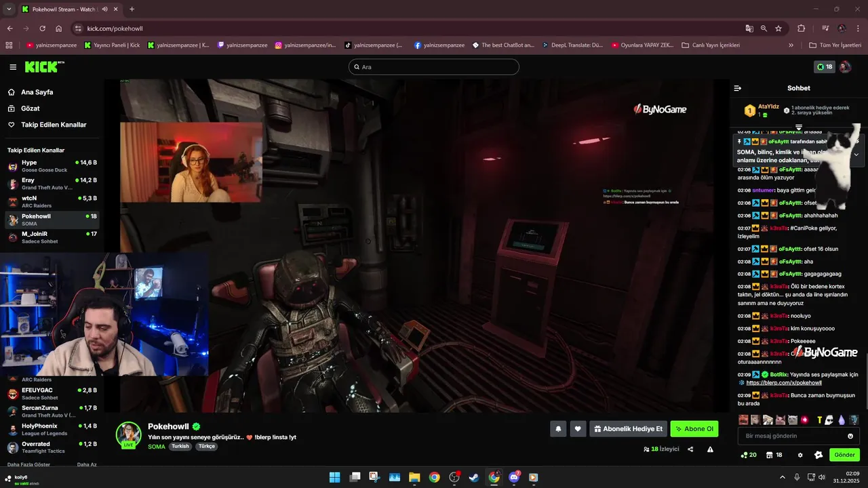Click the Türkçe tag under stream title
Image resolution: width=868 pixels, height=488 pixels.
pyautogui.click(x=206, y=447)
